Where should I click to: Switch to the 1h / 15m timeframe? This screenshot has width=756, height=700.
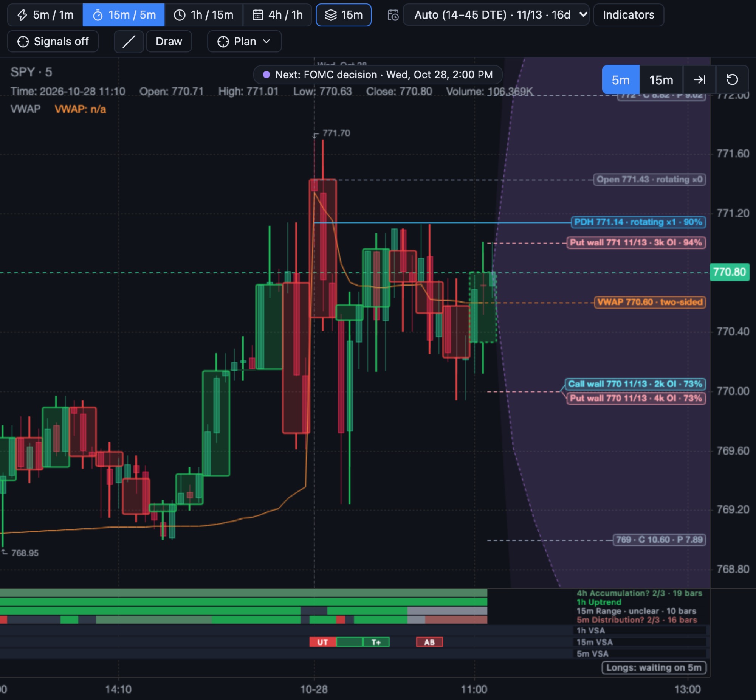[x=204, y=15]
